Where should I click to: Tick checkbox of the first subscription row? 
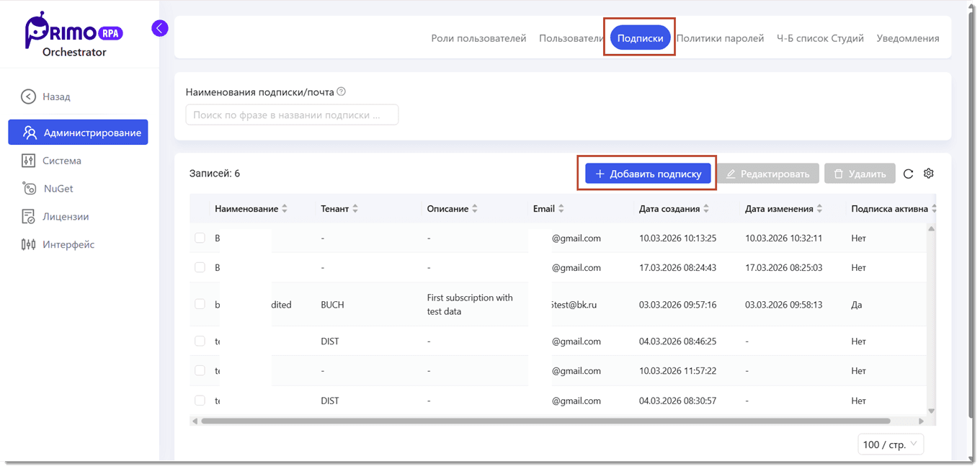coord(200,238)
